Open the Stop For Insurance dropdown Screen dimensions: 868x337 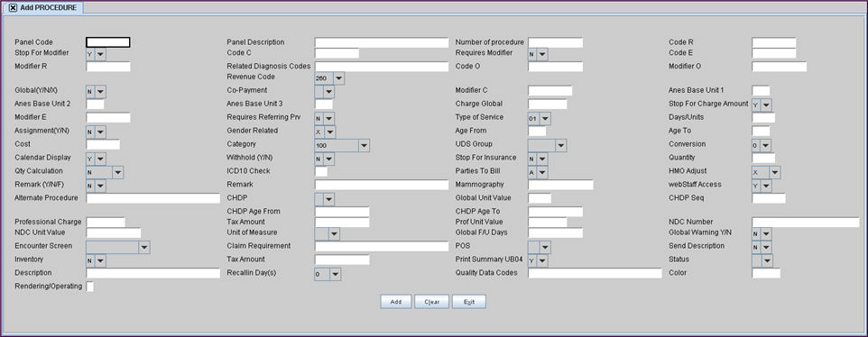coord(542,159)
